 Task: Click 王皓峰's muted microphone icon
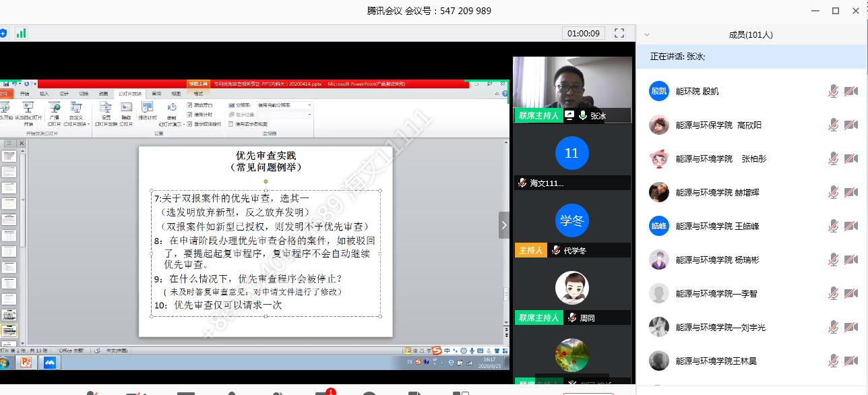[834, 226]
